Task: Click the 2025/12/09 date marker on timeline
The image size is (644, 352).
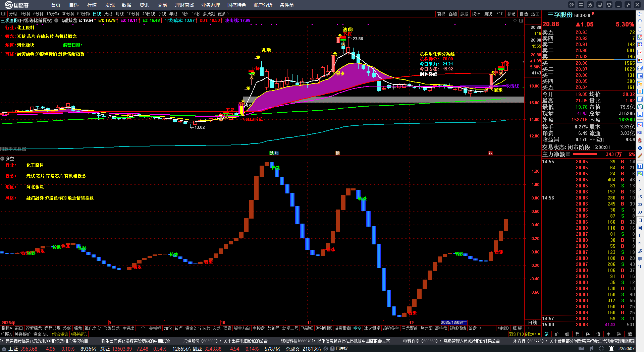Action: pyautogui.click(x=453, y=322)
